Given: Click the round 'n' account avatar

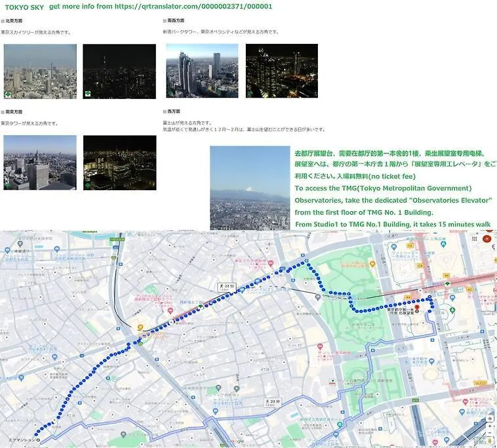Looking at the screenshot, I should (x=487, y=239).
